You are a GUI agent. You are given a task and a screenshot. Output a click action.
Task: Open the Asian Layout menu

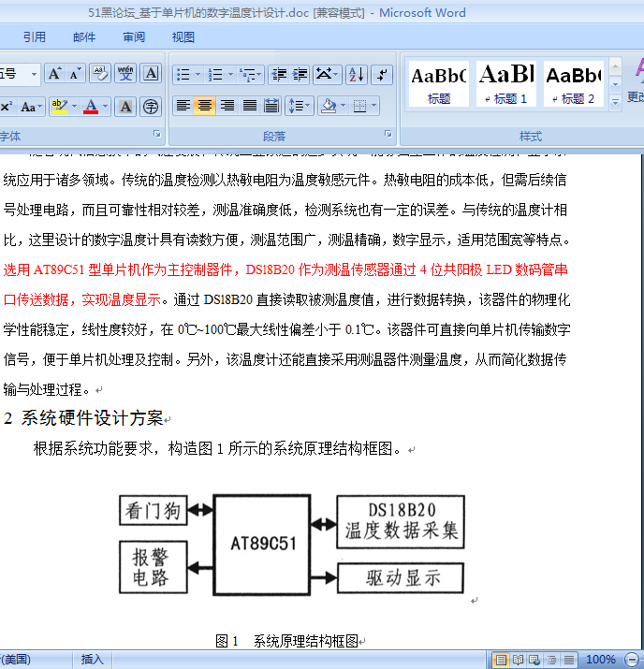(328, 75)
